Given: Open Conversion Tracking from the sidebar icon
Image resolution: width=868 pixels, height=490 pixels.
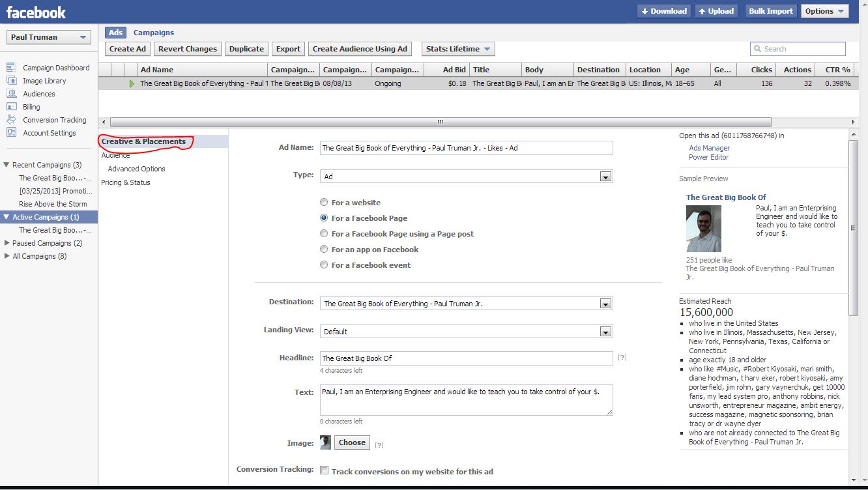Looking at the screenshot, I should (x=10, y=120).
